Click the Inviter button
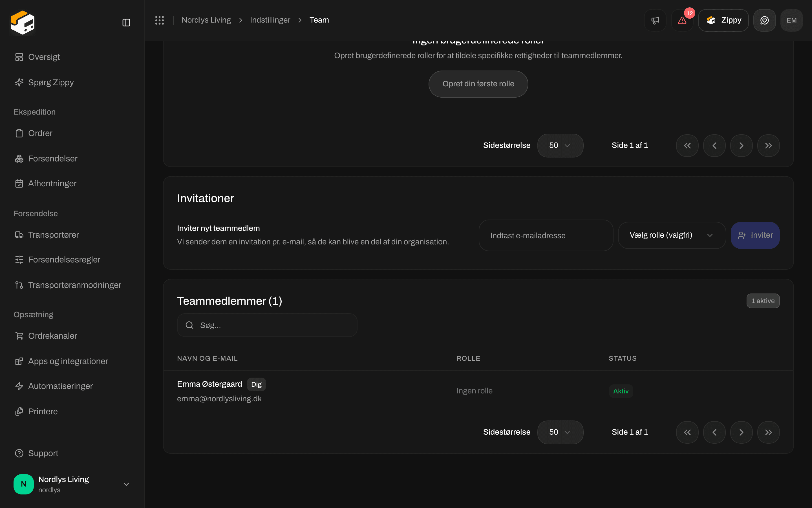 755,235
